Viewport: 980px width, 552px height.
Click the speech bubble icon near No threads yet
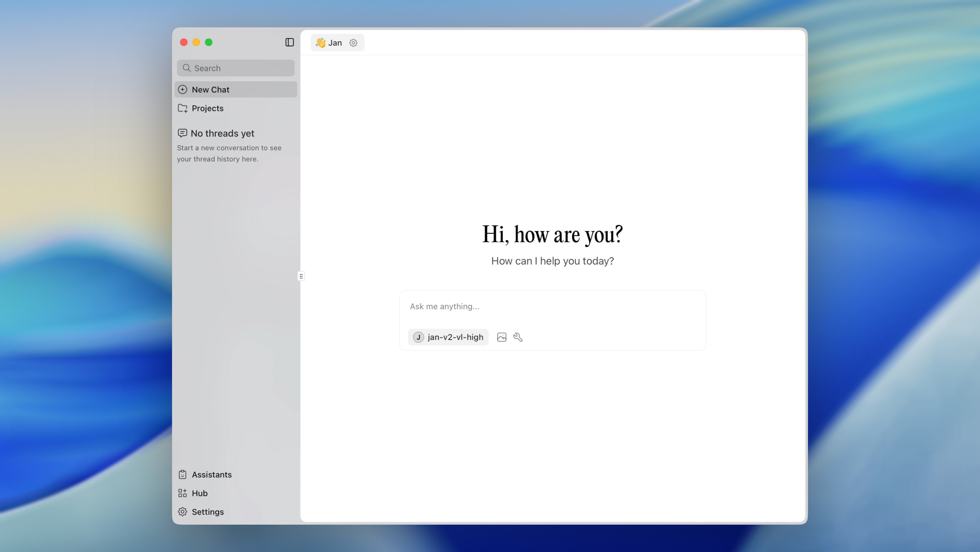coord(183,133)
